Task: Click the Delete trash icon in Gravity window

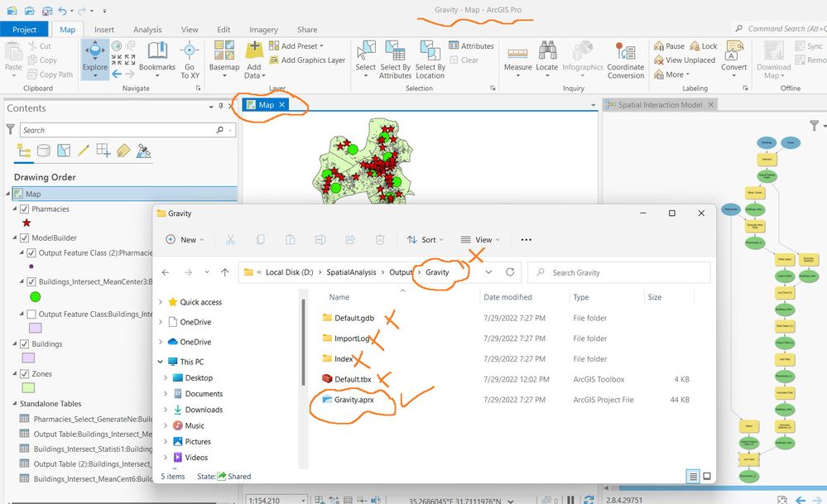Action: click(380, 239)
